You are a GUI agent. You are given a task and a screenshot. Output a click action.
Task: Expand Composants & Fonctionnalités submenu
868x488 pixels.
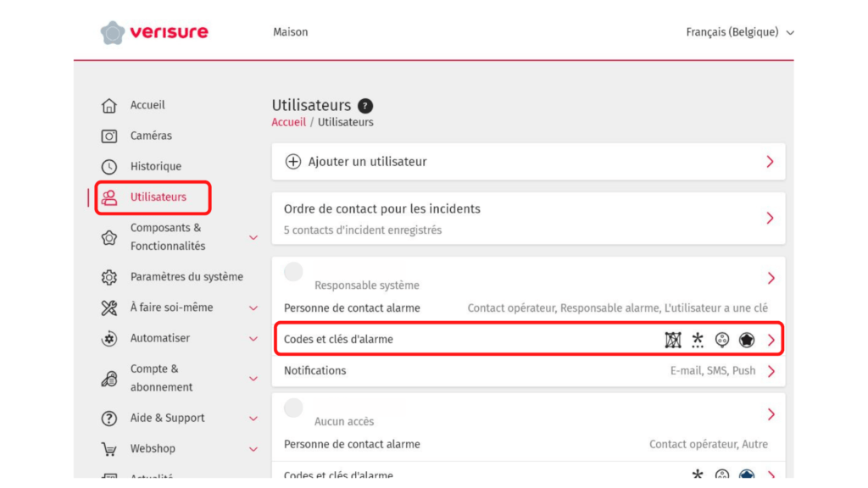[253, 237]
